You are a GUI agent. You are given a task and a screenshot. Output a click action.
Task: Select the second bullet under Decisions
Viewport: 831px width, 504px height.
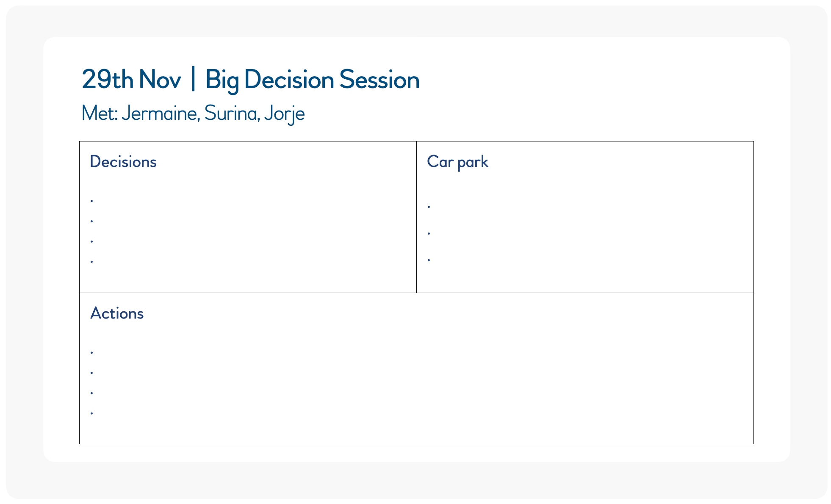coord(92,221)
